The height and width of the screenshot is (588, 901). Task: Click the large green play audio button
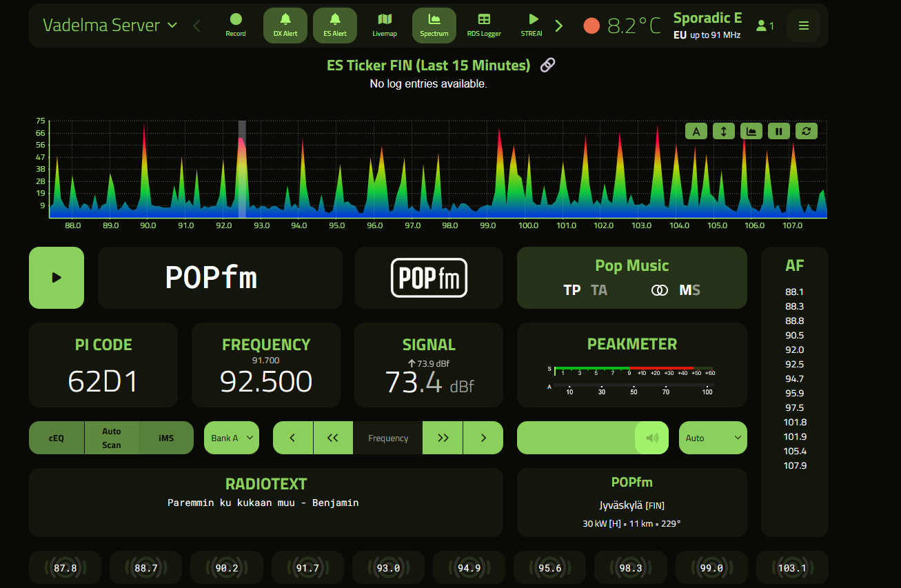pyautogui.click(x=57, y=278)
